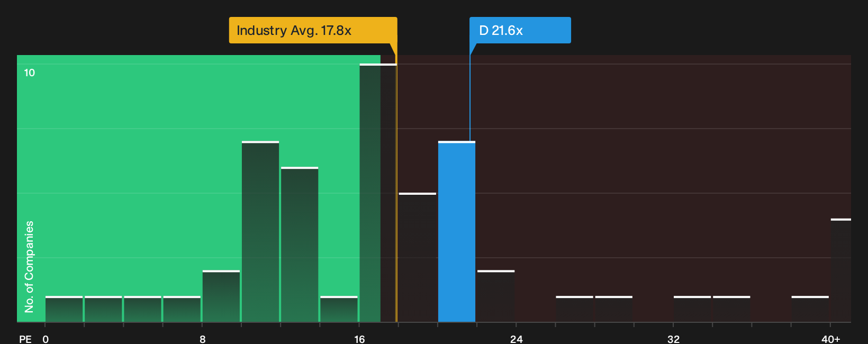868x344 pixels.
Task: Click the 40+ PE bar
Action: pos(841,270)
